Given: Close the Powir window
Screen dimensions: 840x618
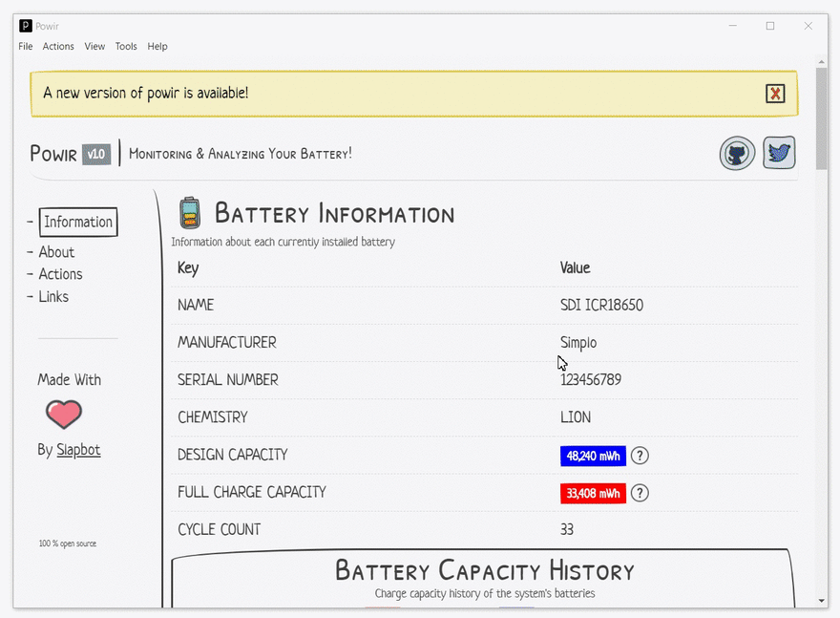Looking at the screenshot, I should pos(808,26).
